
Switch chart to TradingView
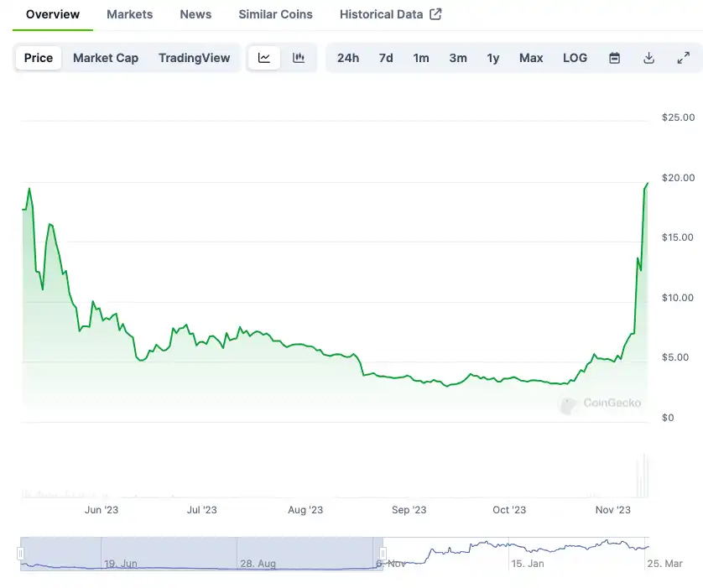tap(194, 58)
